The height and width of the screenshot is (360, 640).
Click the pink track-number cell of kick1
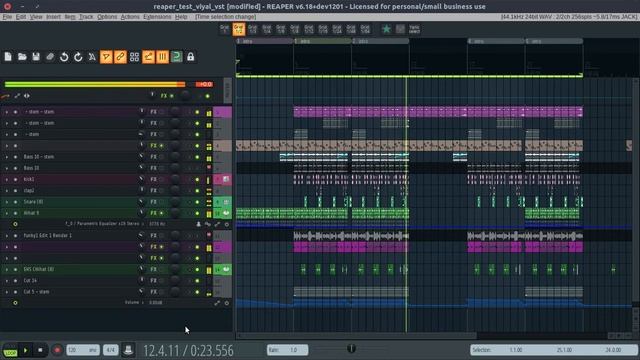(222, 179)
